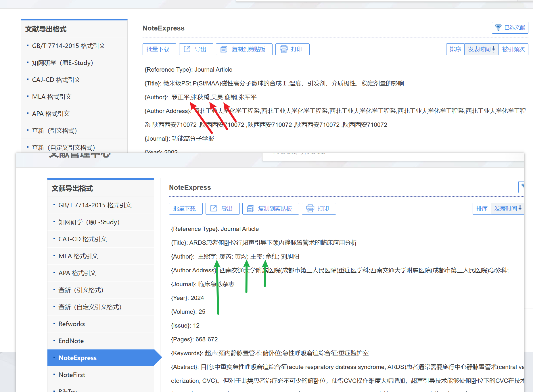Click the {Keywords} line in bottom window
This screenshot has height=392, width=533.
[x=270, y=353]
